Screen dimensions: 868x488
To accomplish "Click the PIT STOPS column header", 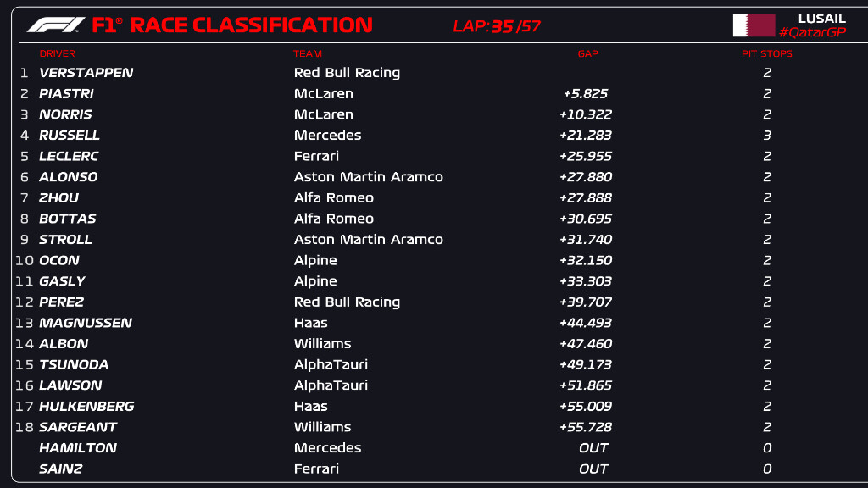I will click(x=766, y=53).
